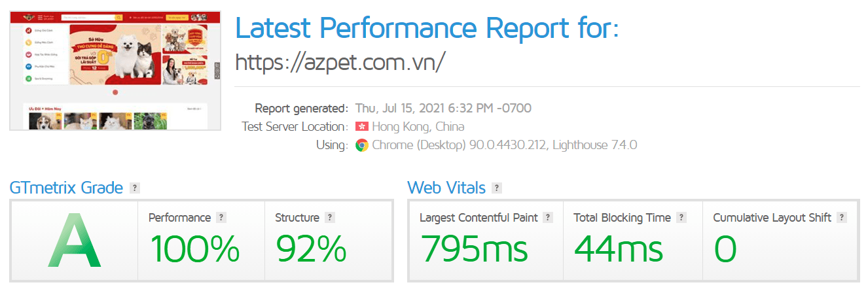The height and width of the screenshot is (291, 868).
Task: Click the help icon for Largest Contentful Paint
Action: pyautogui.click(x=549, y=218)
